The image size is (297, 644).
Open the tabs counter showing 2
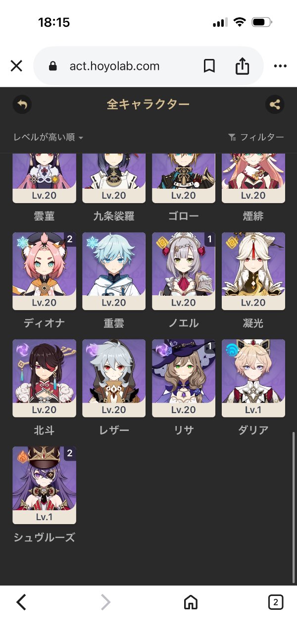276,602
